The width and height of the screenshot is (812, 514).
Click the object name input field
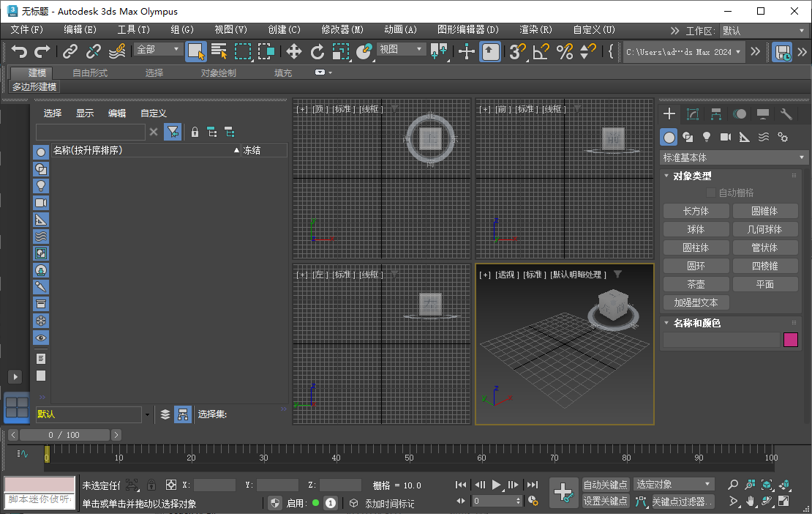721,340
